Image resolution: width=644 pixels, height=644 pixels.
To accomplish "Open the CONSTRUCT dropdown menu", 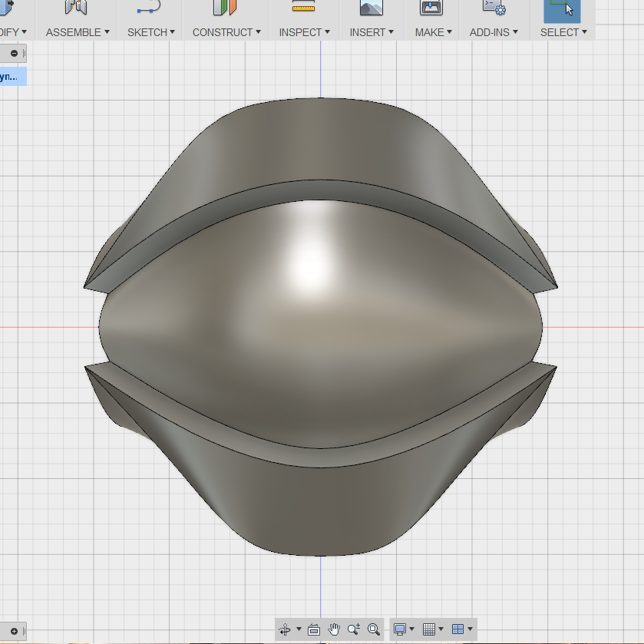I will (226, 32).
